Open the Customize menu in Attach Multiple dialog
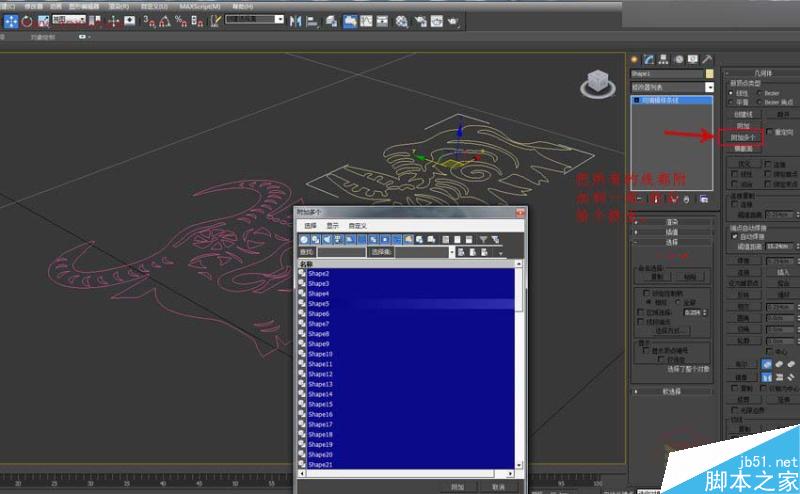The height and width of the screenshot is (494, 800). (358, 226)
